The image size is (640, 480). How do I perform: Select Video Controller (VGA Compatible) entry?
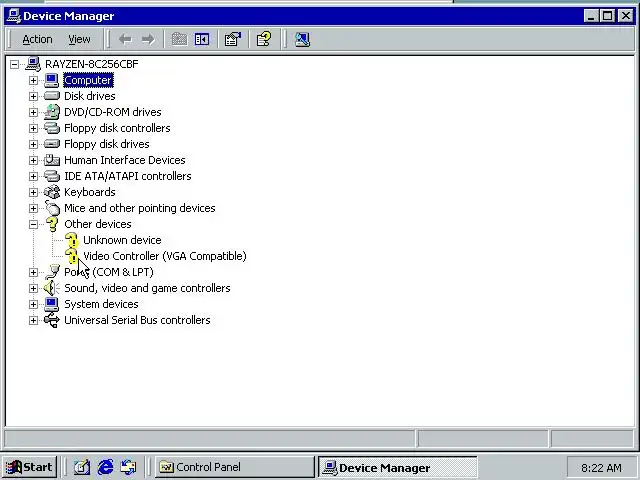coord(164,256)
